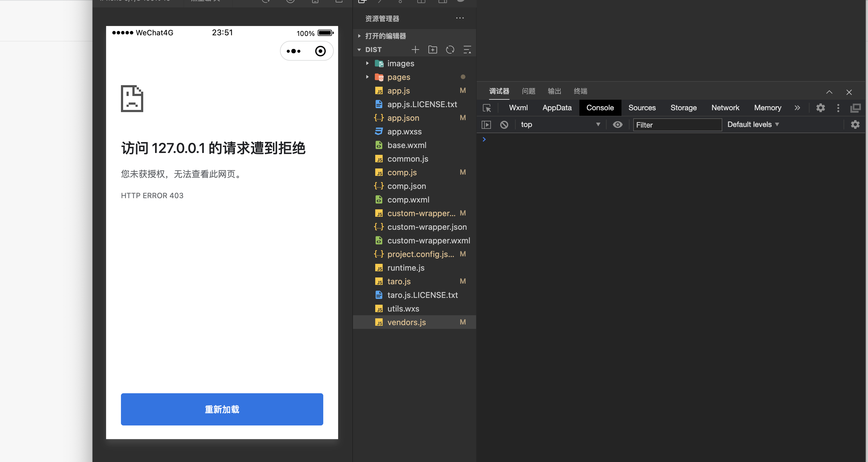Close the debugger panel
868x462 pixels.
point(849,92)
